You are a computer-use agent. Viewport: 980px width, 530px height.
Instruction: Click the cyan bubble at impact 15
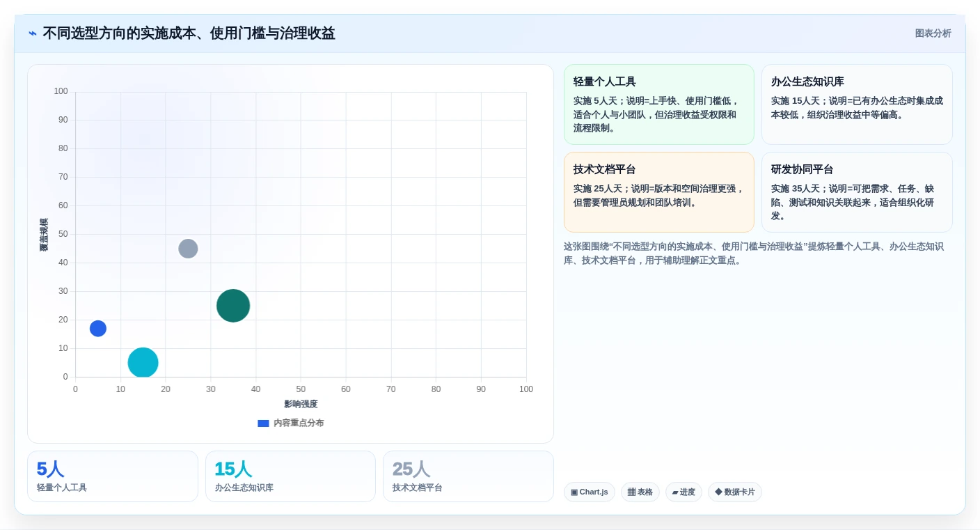point(143,363)
